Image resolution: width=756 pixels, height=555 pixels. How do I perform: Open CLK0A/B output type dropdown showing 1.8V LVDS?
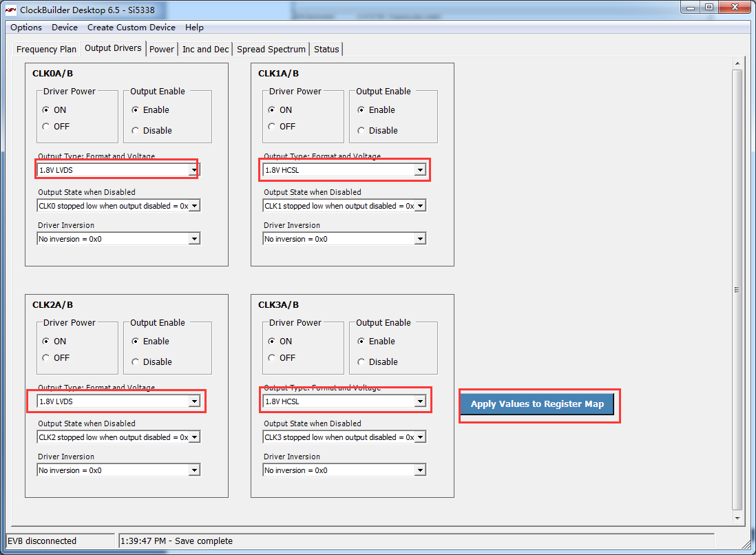[118, 169]
